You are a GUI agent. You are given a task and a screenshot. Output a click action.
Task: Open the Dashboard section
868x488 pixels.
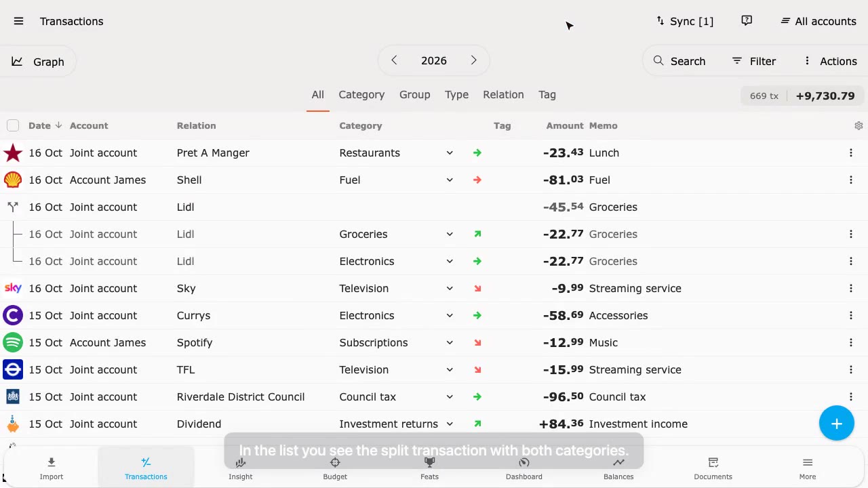[x=524, y=468]
